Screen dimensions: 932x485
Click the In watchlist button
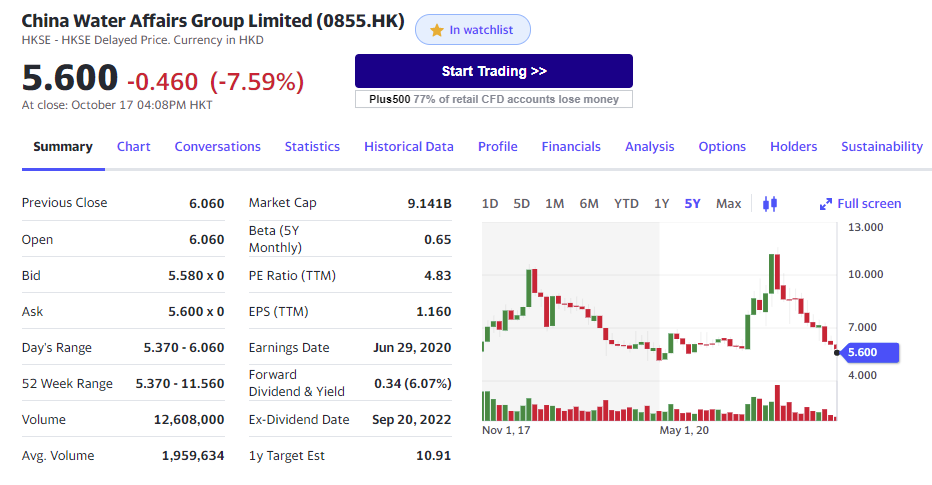pos(473,30)
